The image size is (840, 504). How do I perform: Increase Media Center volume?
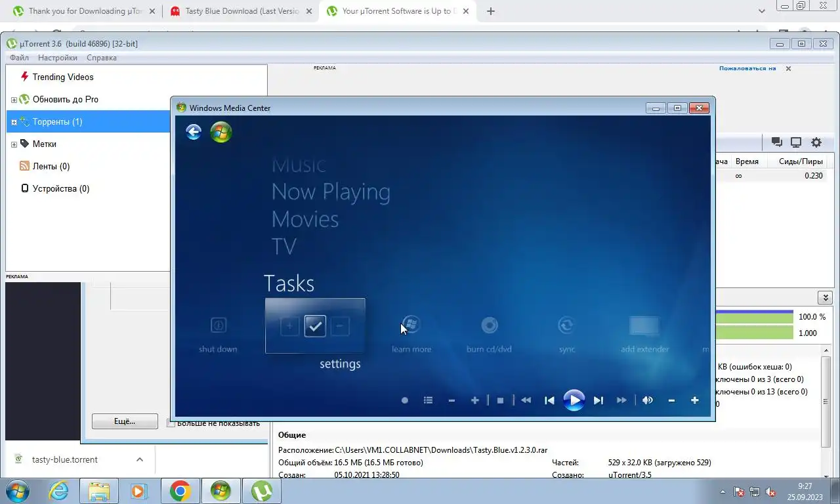[x=694, y=400]
